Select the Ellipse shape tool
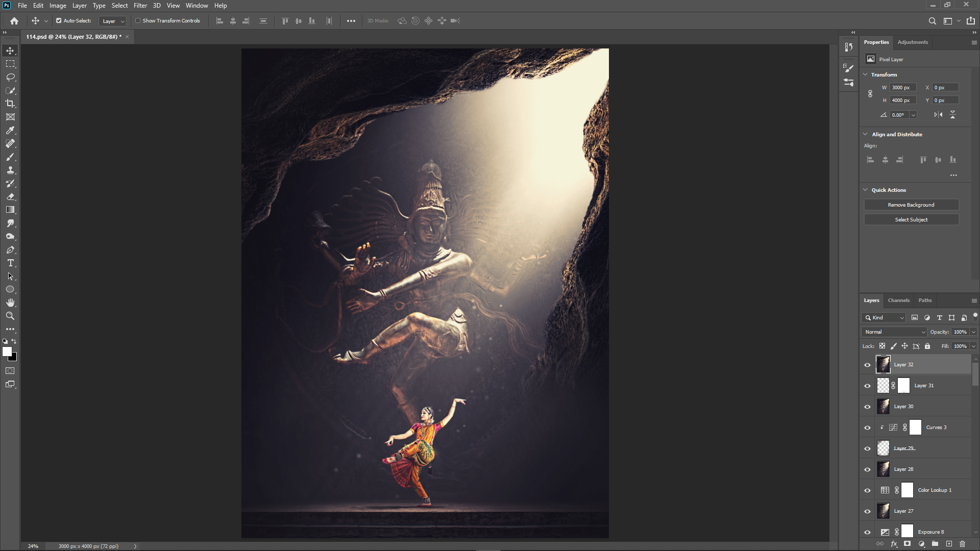 10,289
